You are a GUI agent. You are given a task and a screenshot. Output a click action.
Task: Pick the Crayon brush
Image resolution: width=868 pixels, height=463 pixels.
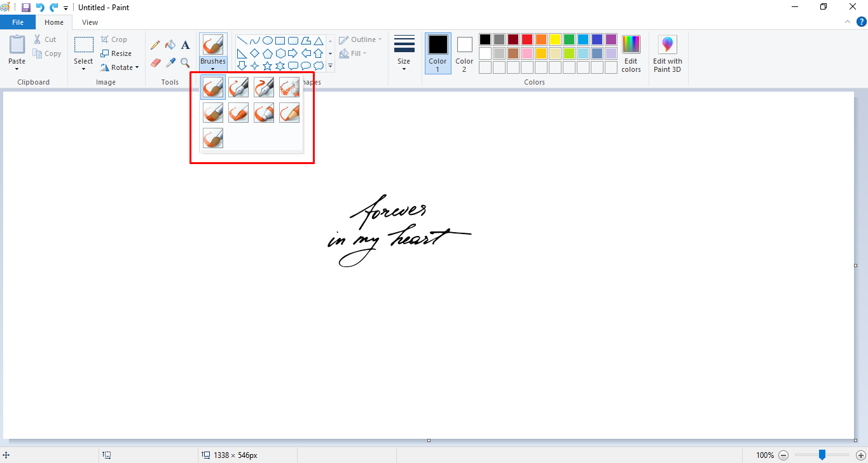[238, 113]
